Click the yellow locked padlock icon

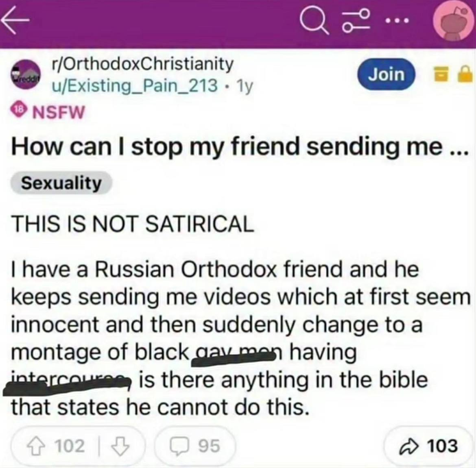(465, 74)
